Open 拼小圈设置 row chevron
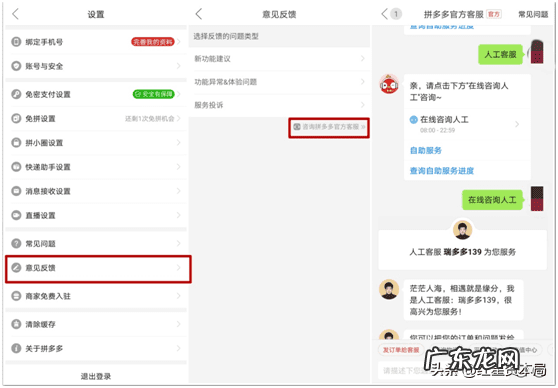Image resolution: width=558 pixels, height=388 pixels. click(x=179, y=143)
